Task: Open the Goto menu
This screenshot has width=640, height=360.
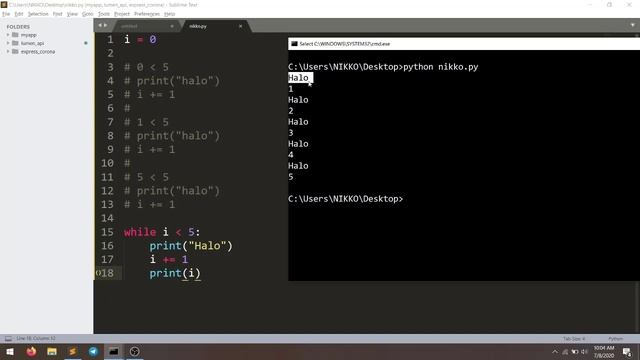Action: (x=87, y=14)
